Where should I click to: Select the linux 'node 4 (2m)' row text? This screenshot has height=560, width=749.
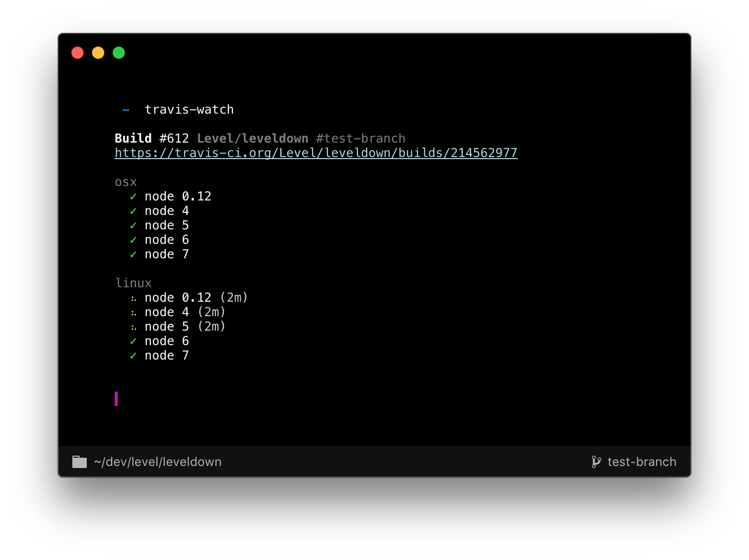185,312
